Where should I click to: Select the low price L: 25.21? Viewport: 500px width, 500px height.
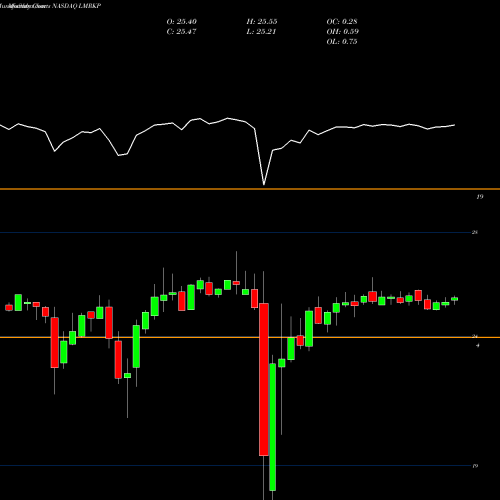click(x=262, y=32)
